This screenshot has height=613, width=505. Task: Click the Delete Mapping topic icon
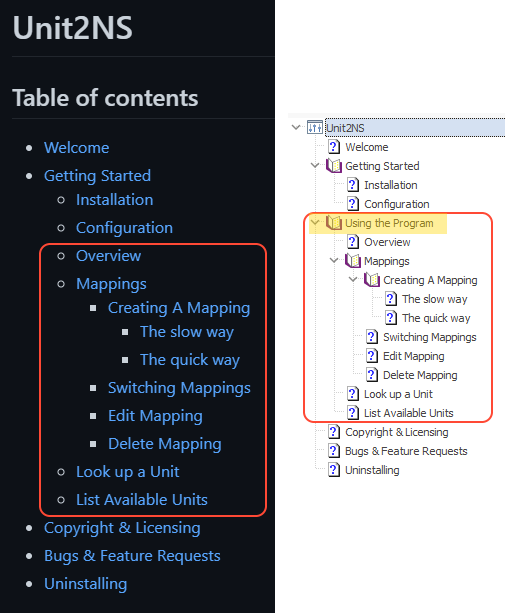click(x=372, y=375)
